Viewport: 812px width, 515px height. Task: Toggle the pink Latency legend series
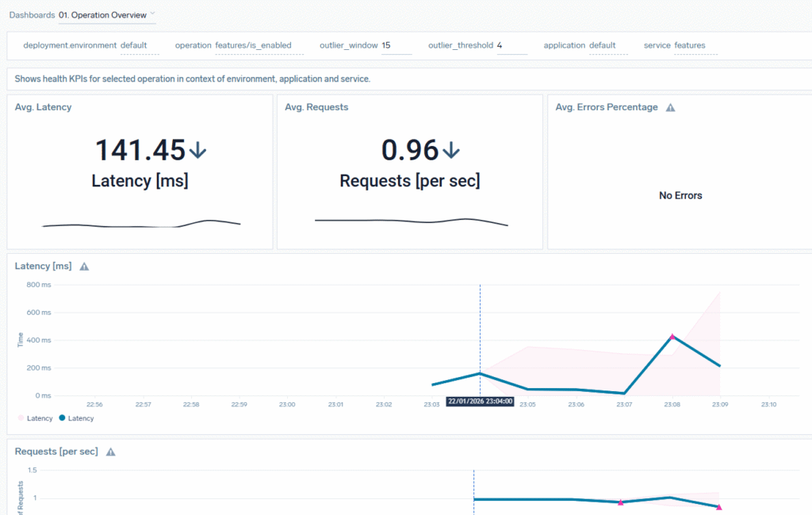[36, 418]
